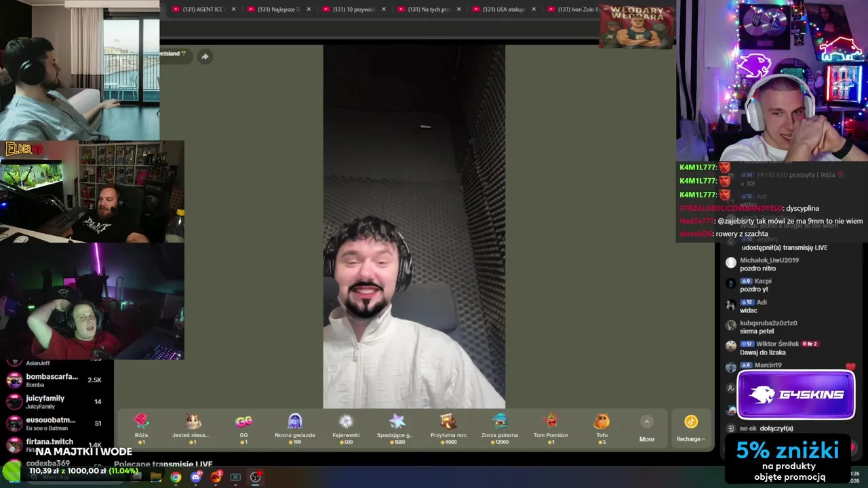The width and height of the screenshot is (868, 488).
Task: Send the GG gift
Action: (x=243, y=428)
